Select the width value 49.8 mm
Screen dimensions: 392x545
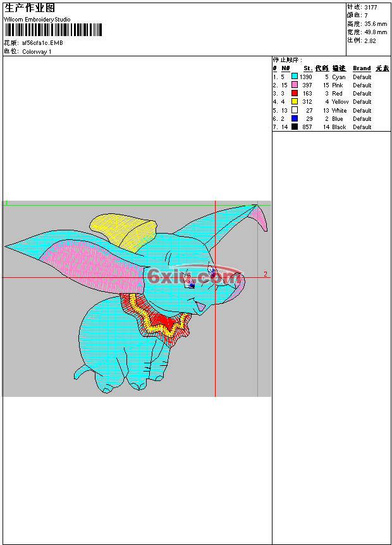point(376,32)
